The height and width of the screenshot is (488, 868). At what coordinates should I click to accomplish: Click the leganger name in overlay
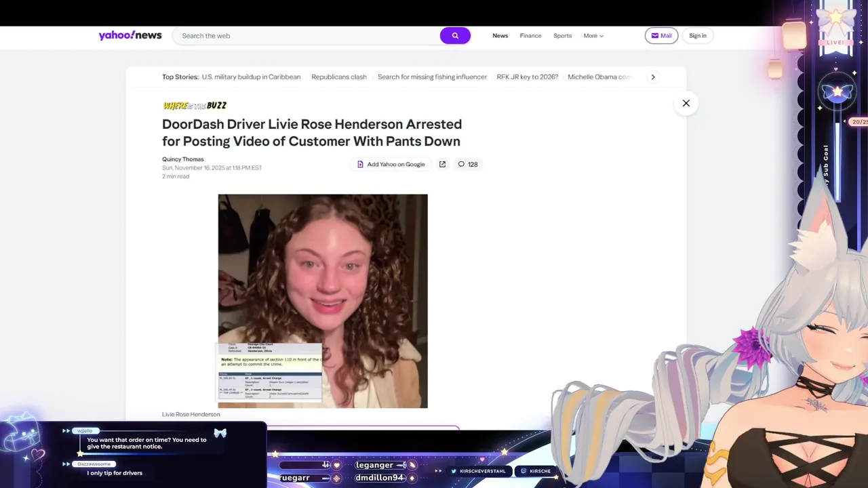374,465
